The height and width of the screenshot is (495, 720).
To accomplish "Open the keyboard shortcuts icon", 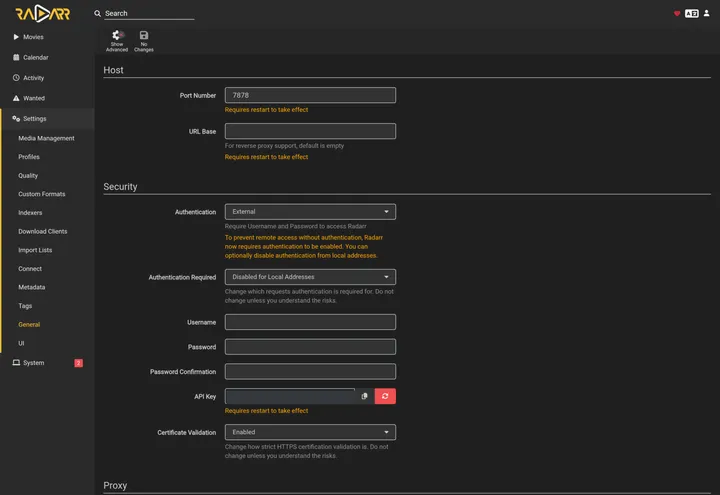I will tap(692, 13).
